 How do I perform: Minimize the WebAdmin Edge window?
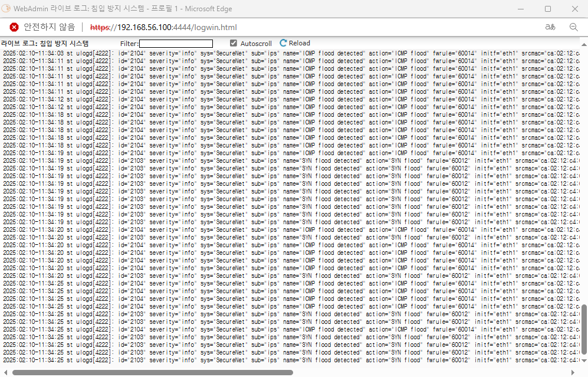pyautogui.click(x=521, y=9)
